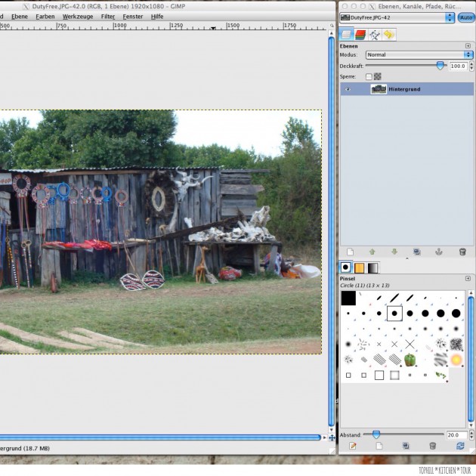Create a new layer with the page icon
476x476 pixels.
[x=350, y=252]
